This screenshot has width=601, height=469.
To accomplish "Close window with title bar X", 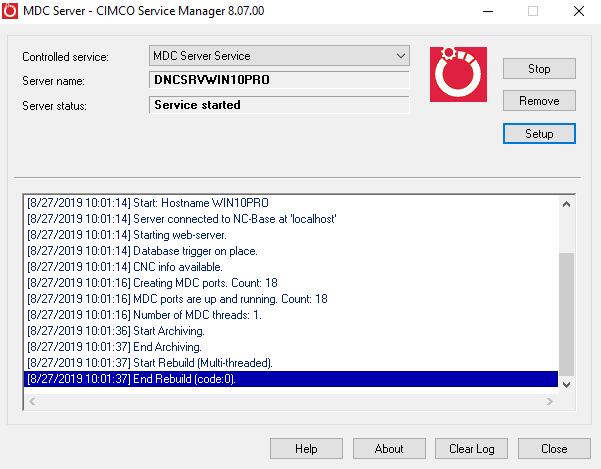I will 579,11.
